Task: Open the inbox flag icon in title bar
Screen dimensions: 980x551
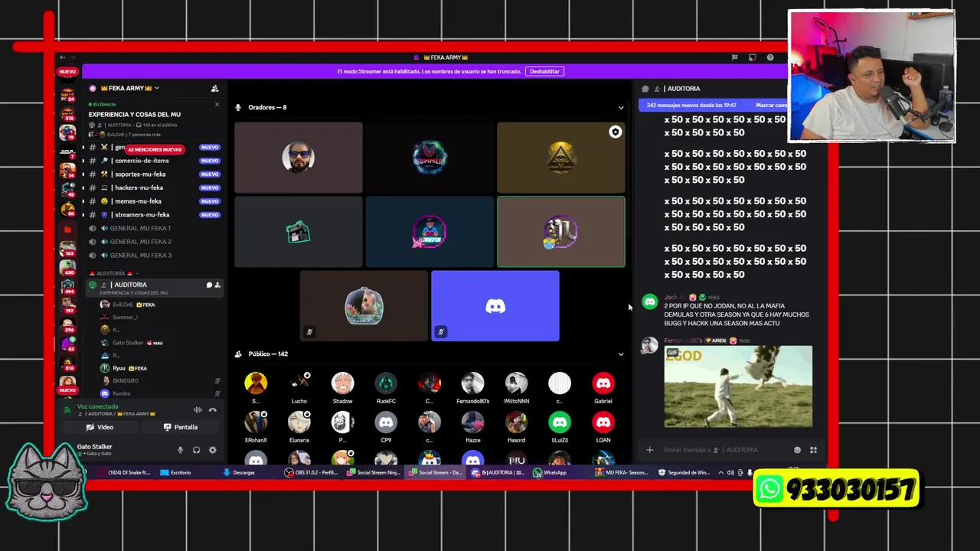Action: pos(734,57)
